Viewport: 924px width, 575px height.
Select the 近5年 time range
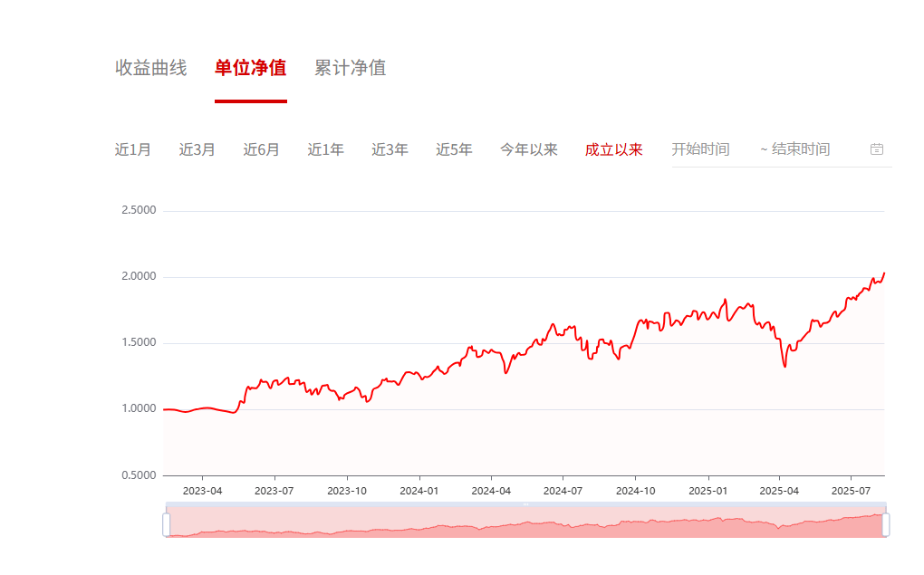click(x=453, y=149)
